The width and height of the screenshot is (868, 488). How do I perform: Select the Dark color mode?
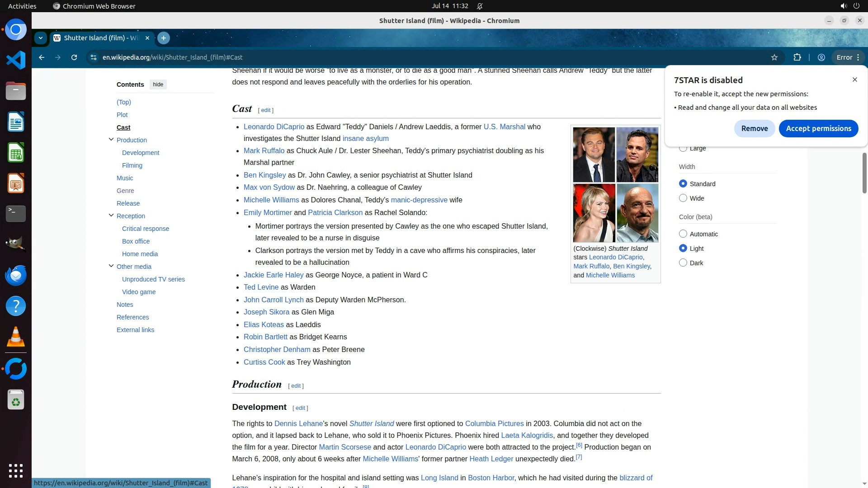point(683,263)
